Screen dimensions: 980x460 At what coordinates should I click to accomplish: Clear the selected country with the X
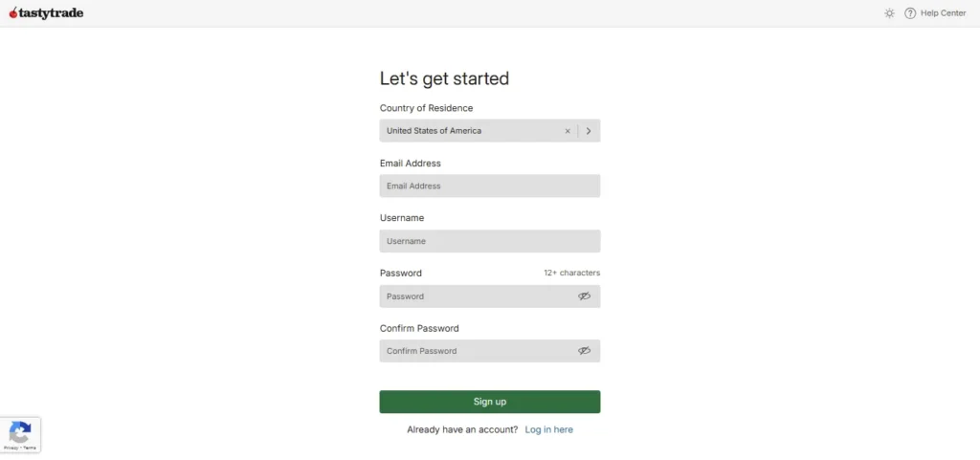[x=568, y=131]
